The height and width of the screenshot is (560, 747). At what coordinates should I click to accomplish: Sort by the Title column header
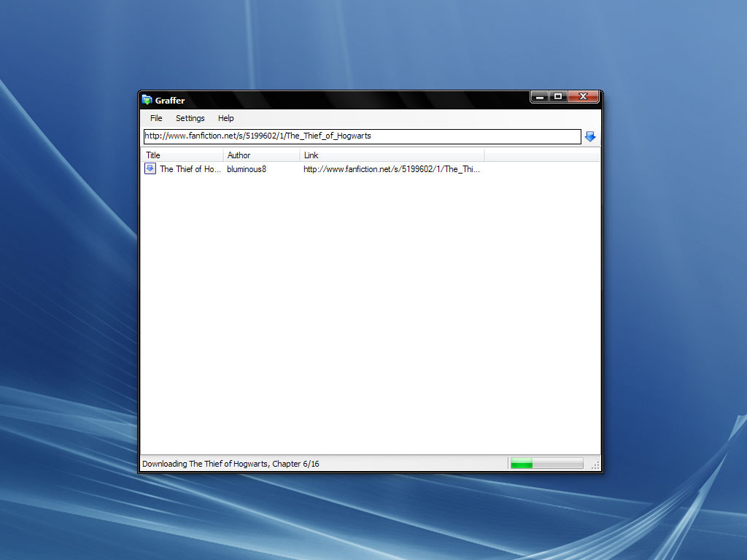click(182, 155)
